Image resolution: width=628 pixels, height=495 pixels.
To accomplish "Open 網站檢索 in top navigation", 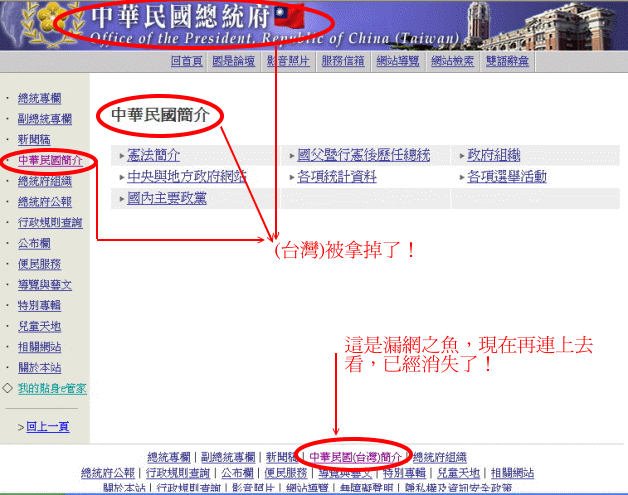I will [x=453, y=61].
